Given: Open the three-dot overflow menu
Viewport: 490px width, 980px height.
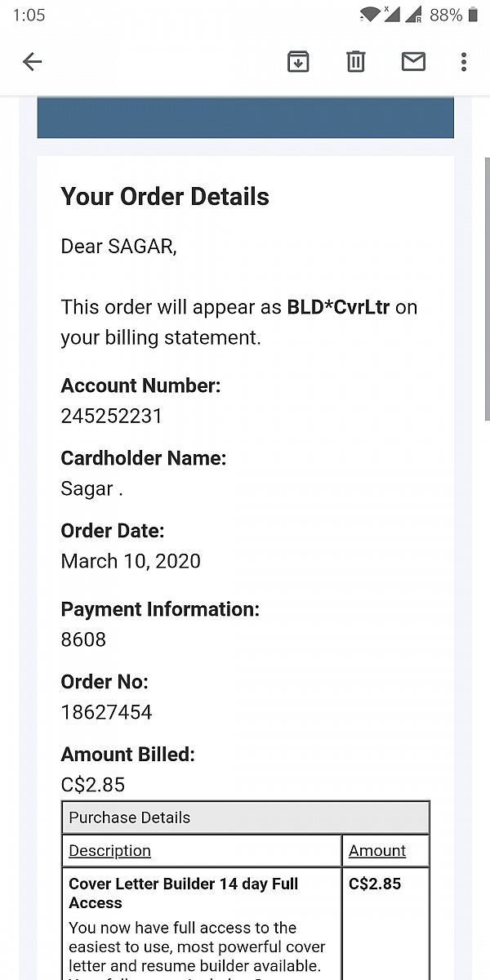Looking at the screenshot, I should click(x=463, y=61).
